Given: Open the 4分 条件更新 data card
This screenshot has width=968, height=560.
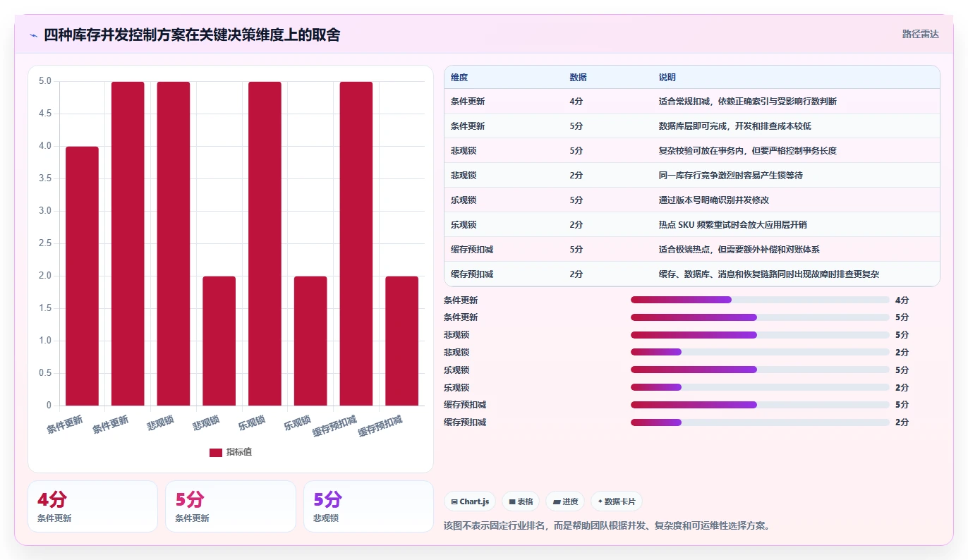Looking at the screenshot, I should (x=92, y=506).
